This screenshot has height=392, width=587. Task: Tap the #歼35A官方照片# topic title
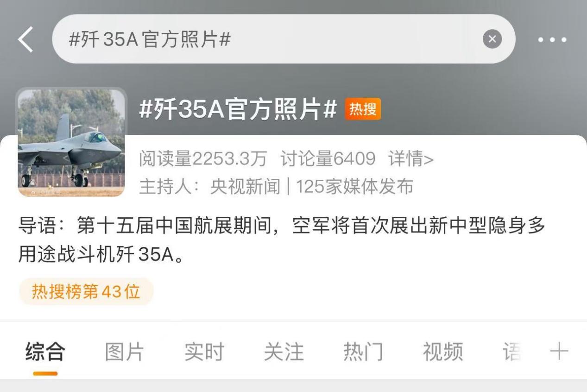pyautogui.click(x=238, y=110)
